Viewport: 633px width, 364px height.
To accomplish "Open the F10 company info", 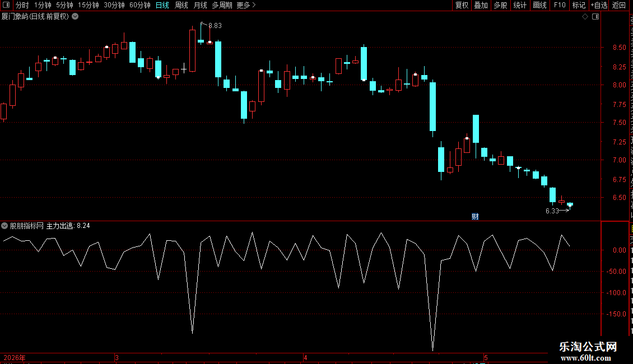I will tap(560, 5).
